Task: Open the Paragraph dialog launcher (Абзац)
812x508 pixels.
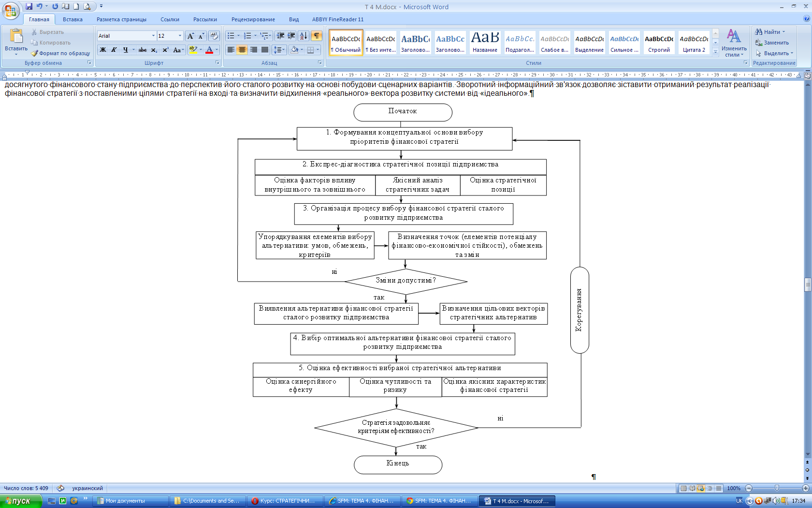Action: coord(319,63)
